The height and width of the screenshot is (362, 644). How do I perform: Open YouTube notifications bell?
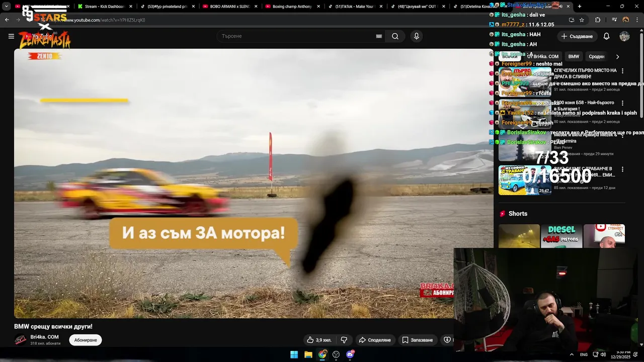[x=606, y=36]
